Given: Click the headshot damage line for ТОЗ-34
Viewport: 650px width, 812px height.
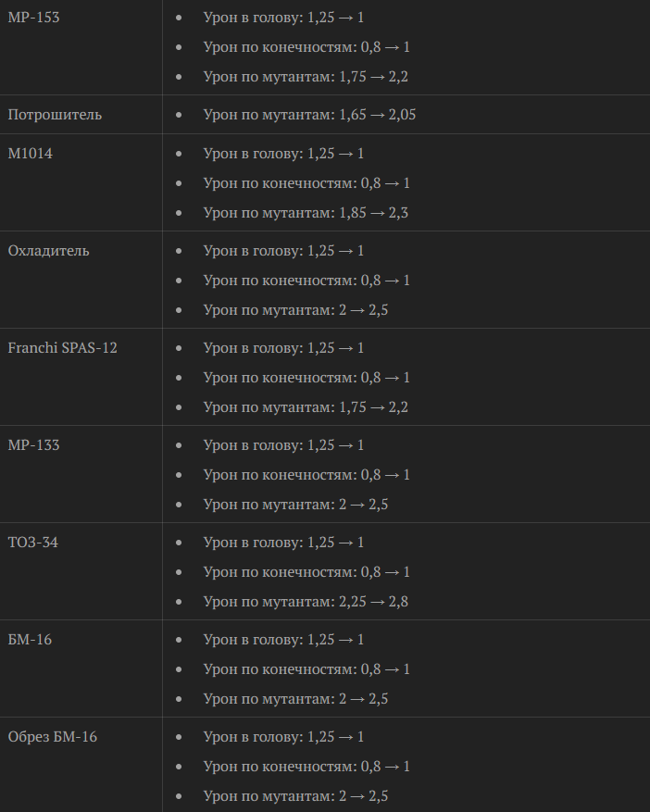Looking at the screenshot, I should pos(283,543).
